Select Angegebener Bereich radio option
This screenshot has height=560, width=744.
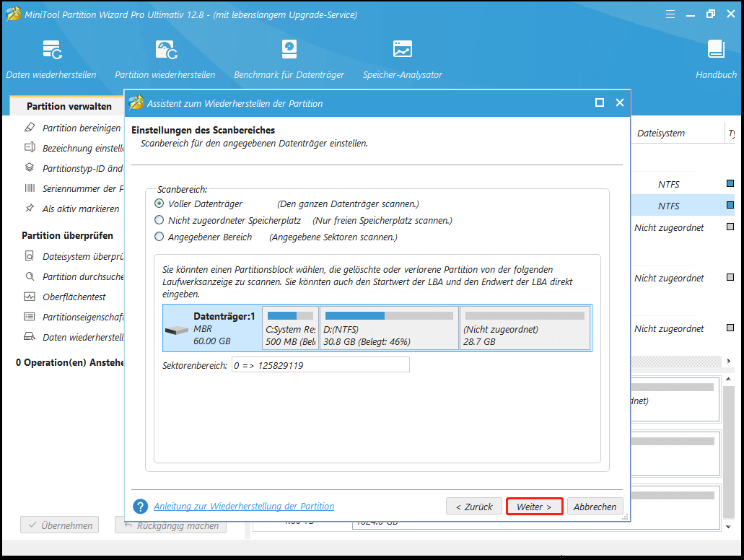[159, 236]
